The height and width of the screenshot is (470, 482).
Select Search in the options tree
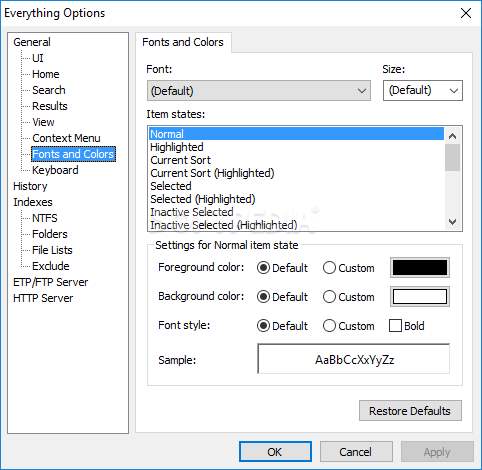click(49, 90)
